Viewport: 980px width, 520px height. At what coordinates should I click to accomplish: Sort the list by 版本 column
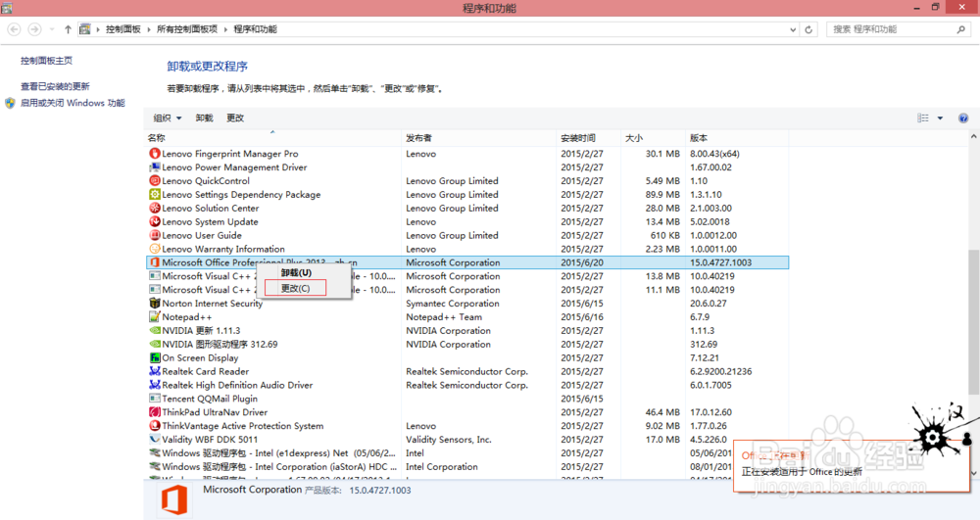pyautogui.click(x=738, y=138)
